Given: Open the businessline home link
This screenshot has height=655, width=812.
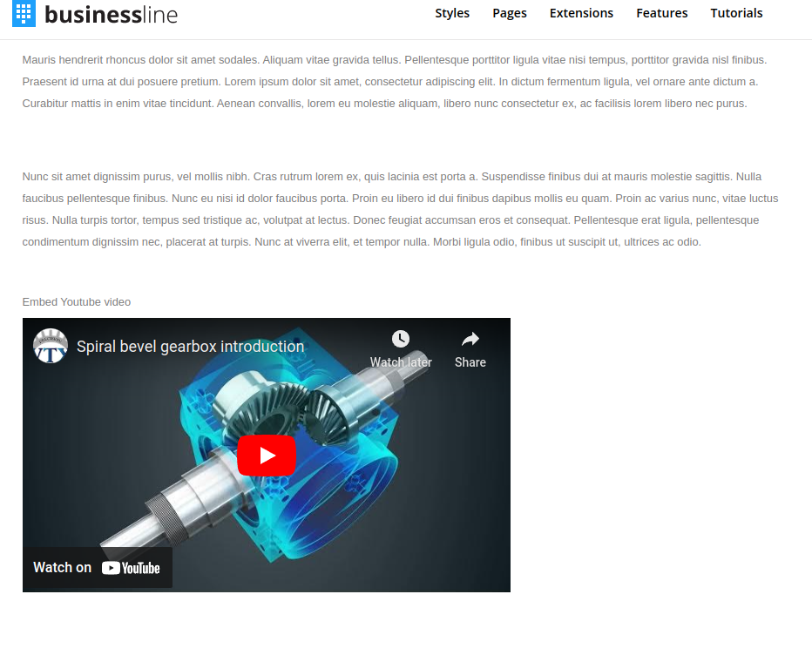Looking at the screenshot, I should tap(111, 14).
